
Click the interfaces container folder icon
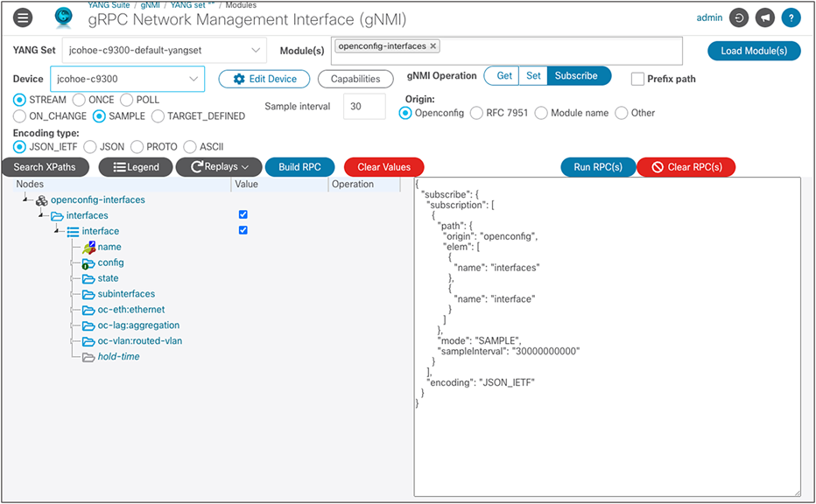[57, 216]
